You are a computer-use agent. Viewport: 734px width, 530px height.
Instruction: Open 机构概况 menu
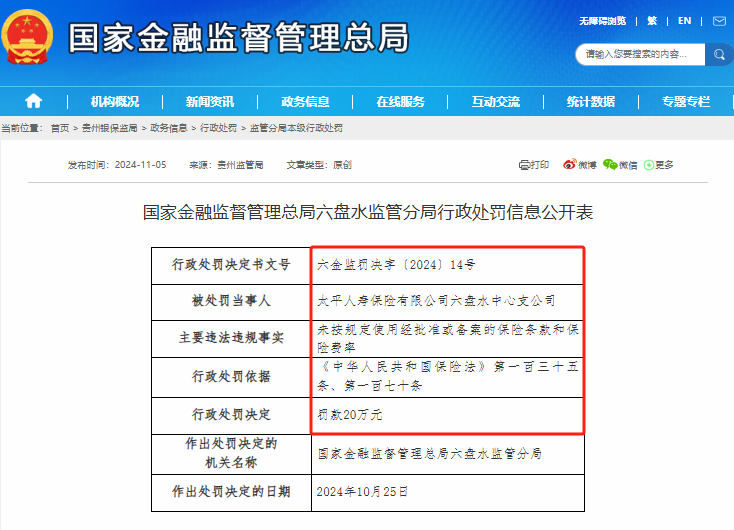click(115, 102)
